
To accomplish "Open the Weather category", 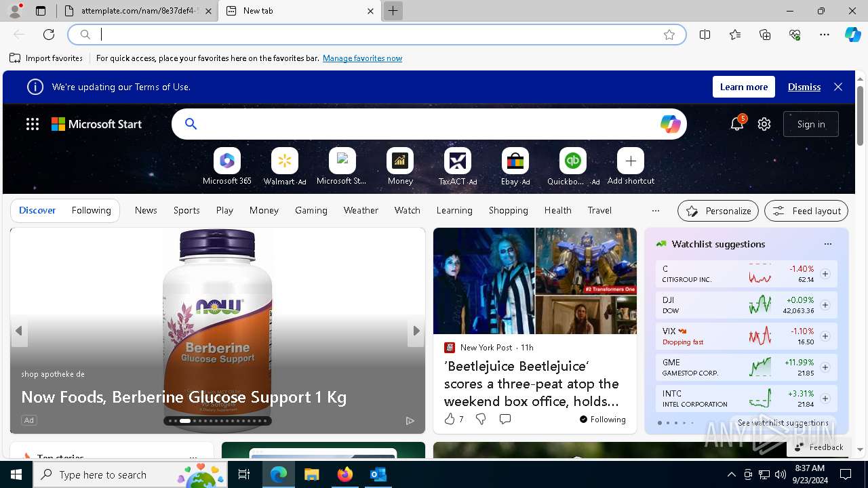I will click(361, 211).
